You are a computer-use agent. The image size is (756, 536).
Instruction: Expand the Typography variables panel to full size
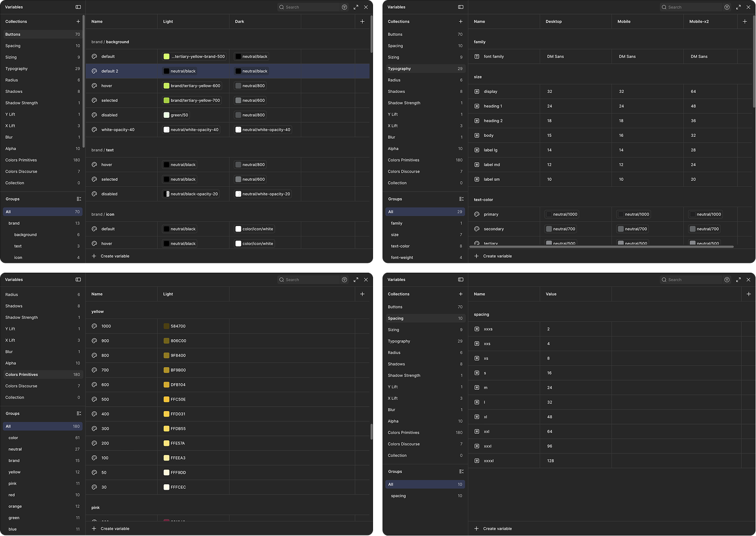738,7
